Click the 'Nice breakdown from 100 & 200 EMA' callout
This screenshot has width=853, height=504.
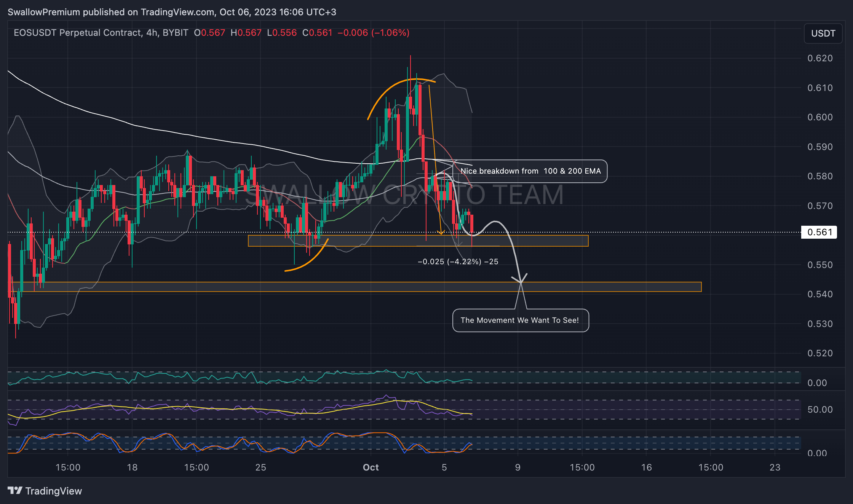click(x=530, y=171)
